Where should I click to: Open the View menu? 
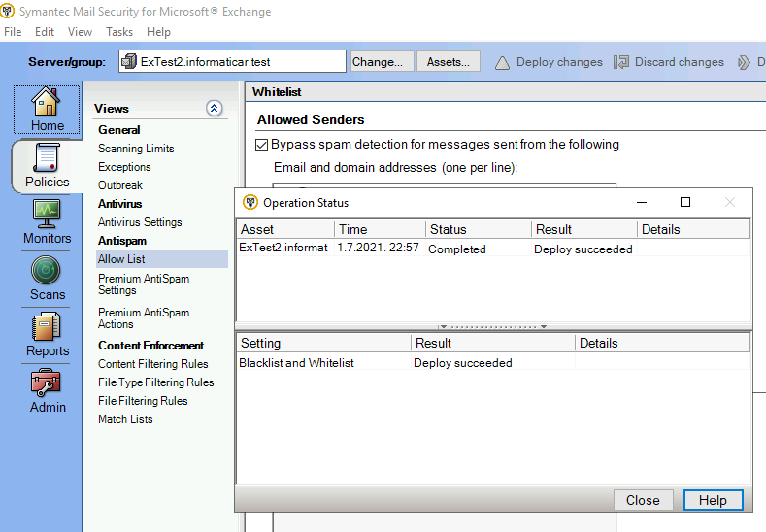tap(81, 32)
